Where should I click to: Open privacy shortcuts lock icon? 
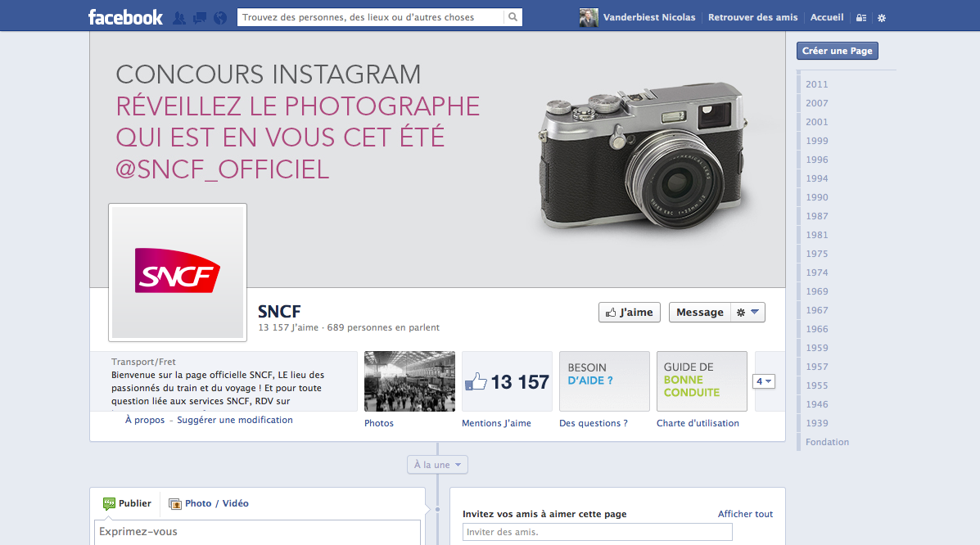pyautogui.click(x=860, y=17)
